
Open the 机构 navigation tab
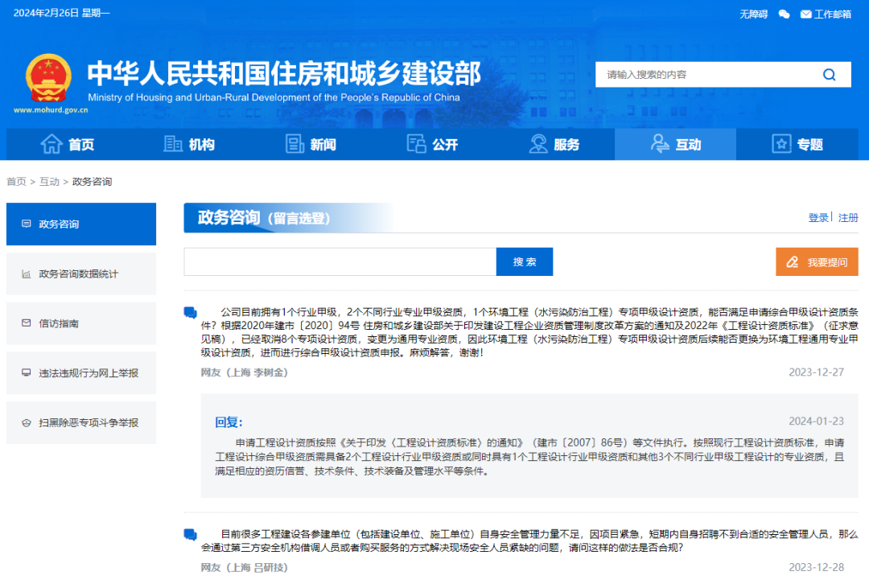189,144
